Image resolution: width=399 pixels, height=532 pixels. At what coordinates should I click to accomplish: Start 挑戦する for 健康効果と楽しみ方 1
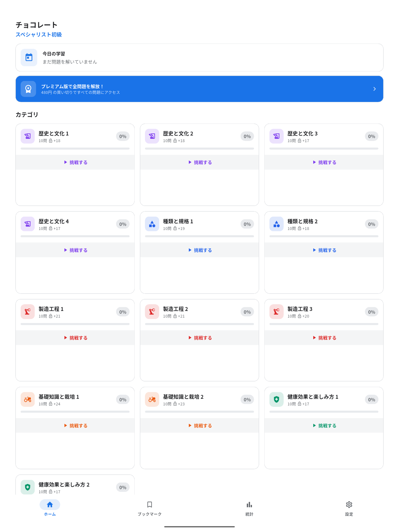tap(324, 426)
